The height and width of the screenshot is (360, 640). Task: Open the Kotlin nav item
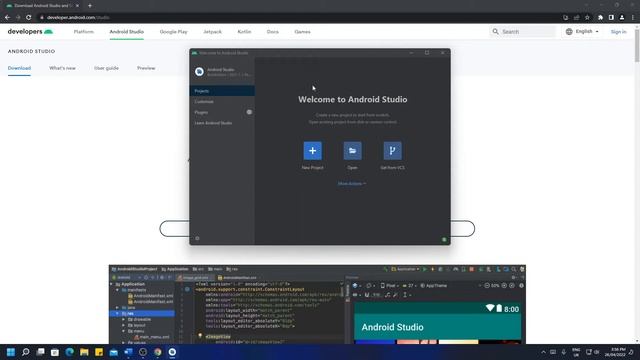tap(244, 31)
